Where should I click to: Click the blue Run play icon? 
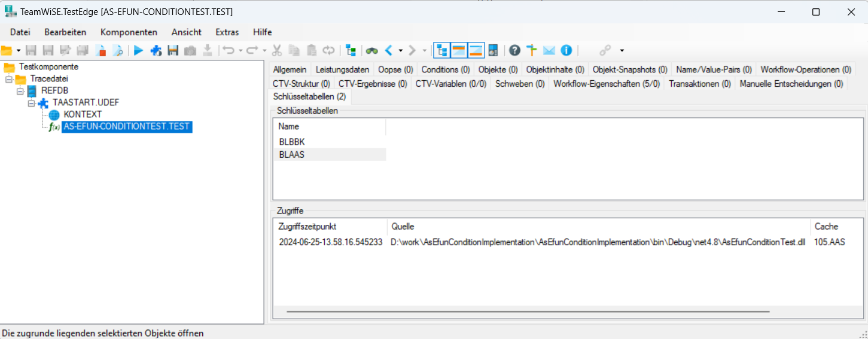click(139, 51)
